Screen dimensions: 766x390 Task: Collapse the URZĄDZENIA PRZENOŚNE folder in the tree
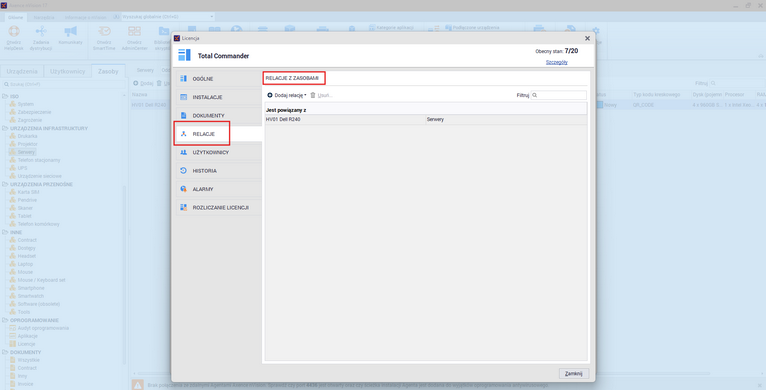(5, 184)
